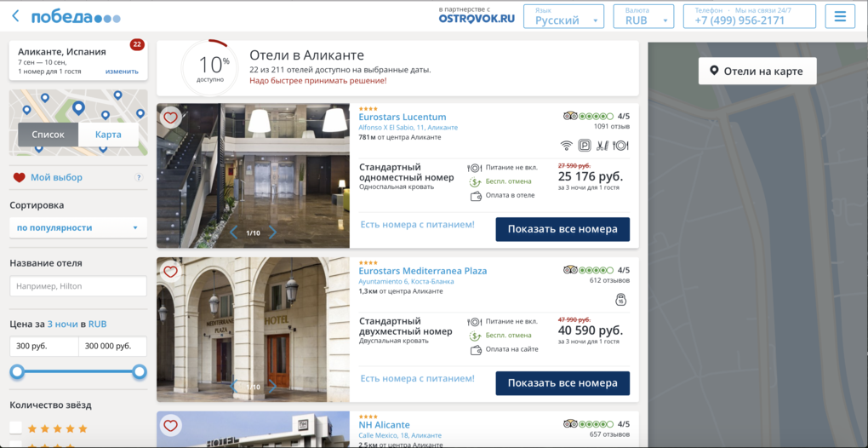Switch to the Список view tab
Screen dimensions: 868x448
click(x=49, y=135)
